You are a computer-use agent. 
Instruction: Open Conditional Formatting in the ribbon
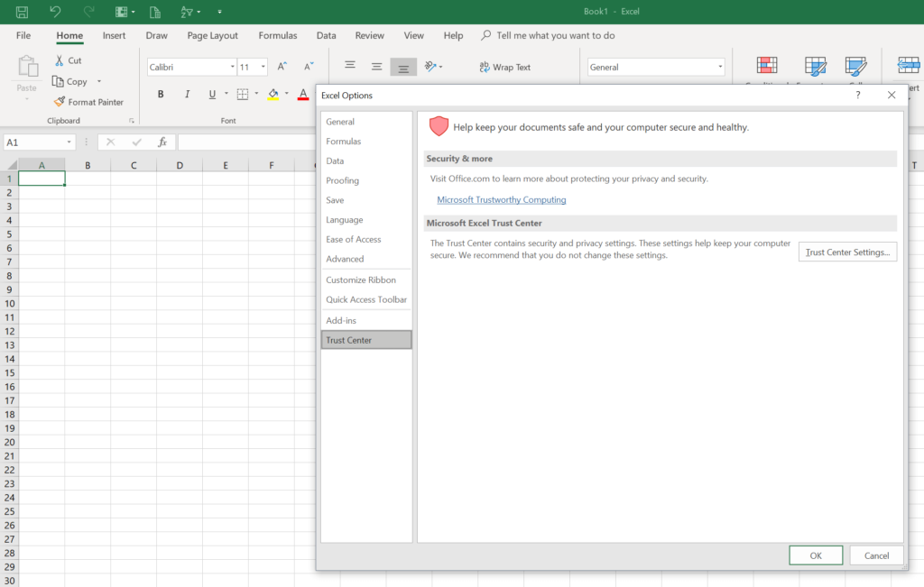coord(767,66)
